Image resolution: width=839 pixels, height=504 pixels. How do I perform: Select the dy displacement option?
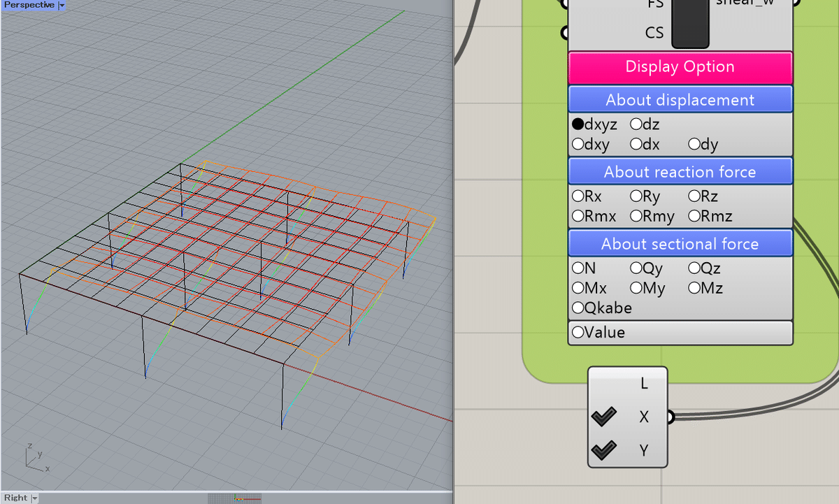click(x=694, y=145)
